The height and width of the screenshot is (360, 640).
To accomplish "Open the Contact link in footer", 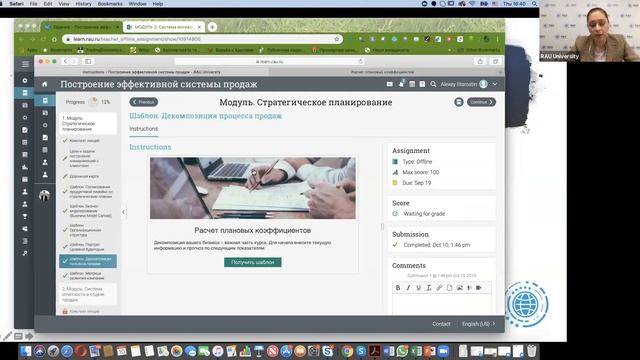I will pyautogui.click(x=441, y=324).
